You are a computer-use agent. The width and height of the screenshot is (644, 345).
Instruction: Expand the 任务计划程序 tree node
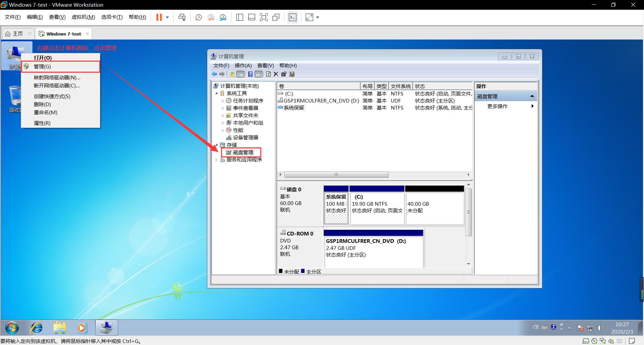click(x=223, y=101)
